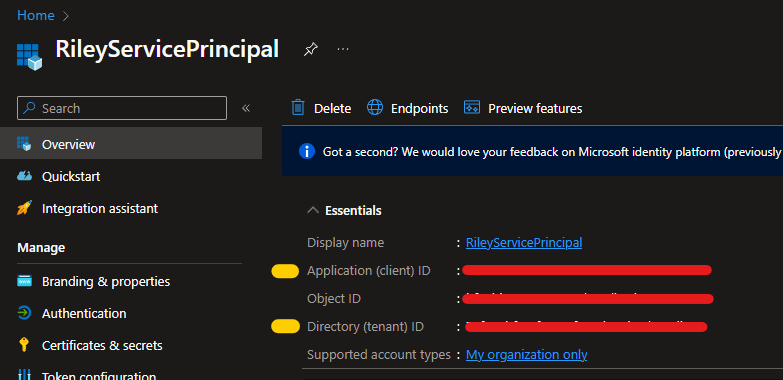Click the Overview grid icon
Image resolution: width=783 pixels, height=380 pixels.
[24, 144]
